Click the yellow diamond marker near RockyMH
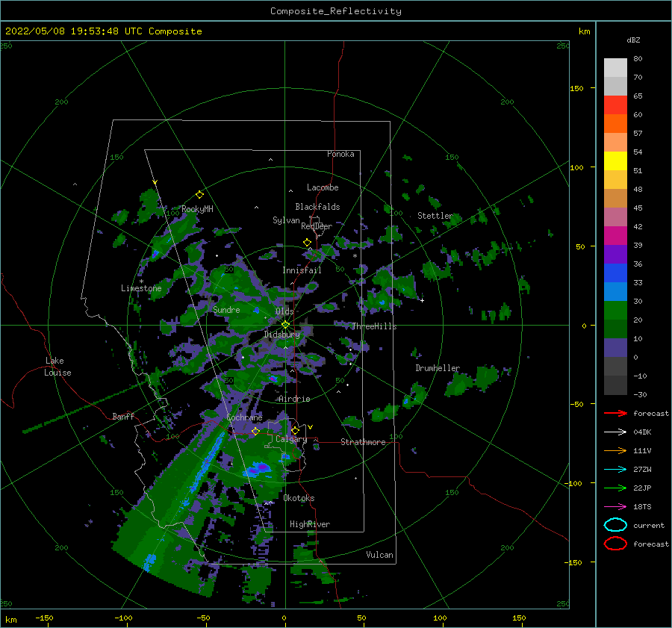 coord(199,195)
